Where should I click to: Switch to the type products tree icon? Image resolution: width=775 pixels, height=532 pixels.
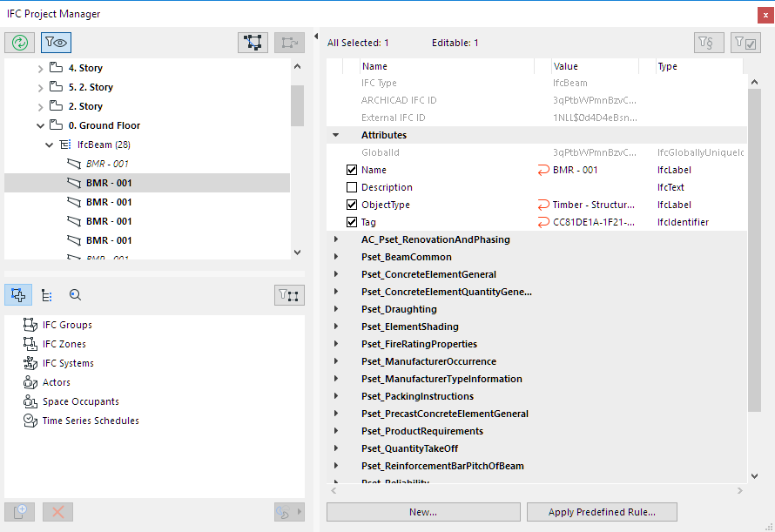point(47,294)
